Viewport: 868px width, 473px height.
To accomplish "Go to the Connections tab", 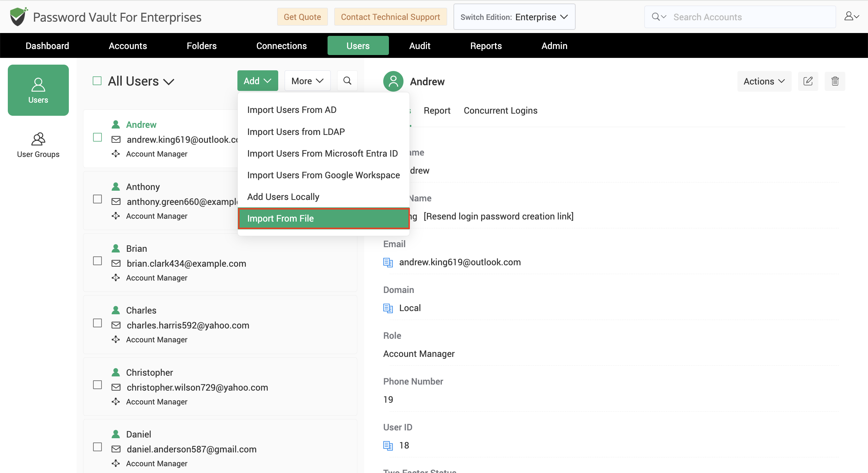I will coord(281,46).
